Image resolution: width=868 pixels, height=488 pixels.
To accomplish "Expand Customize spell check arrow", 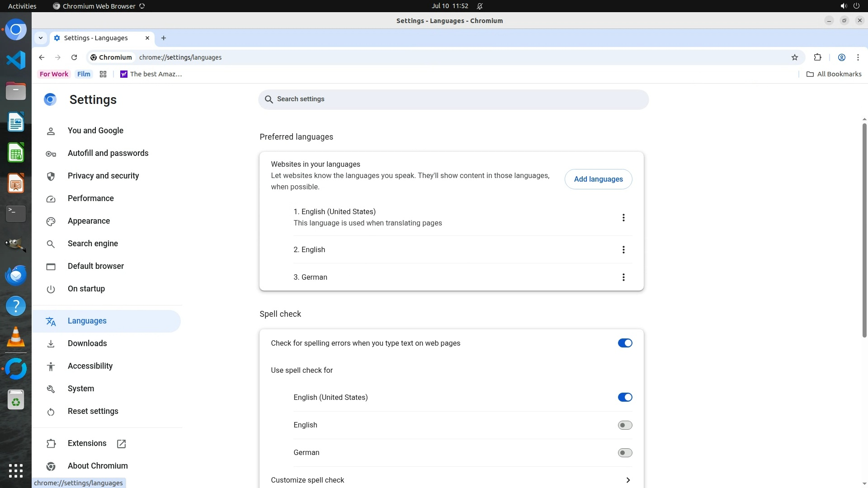I will pyautogui.click(x=628, y=480).
